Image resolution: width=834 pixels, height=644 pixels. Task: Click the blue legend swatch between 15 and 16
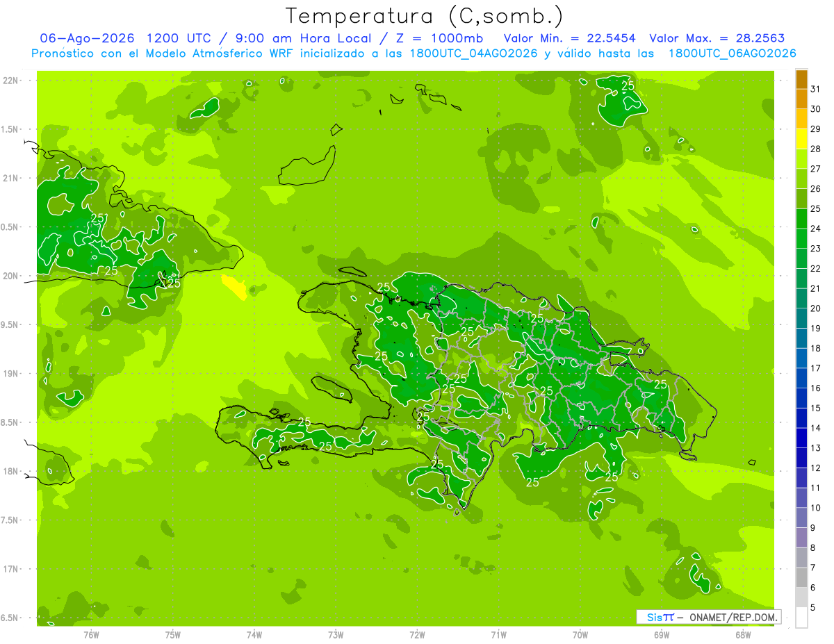(801, 398)
